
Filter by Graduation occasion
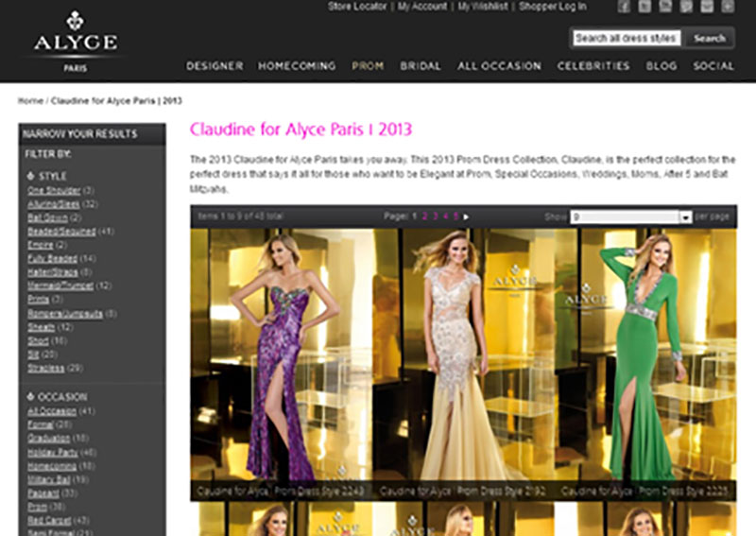pos(49,438)
